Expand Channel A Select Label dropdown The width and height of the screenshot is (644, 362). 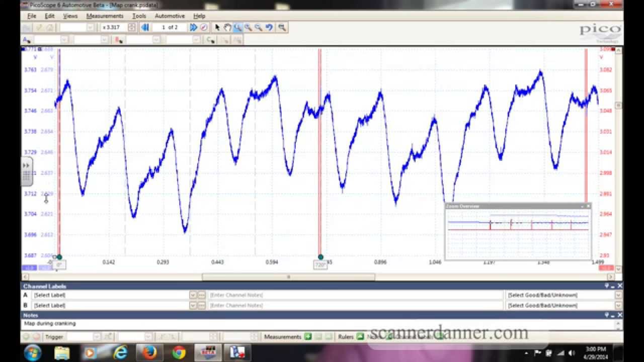point(193,295)
